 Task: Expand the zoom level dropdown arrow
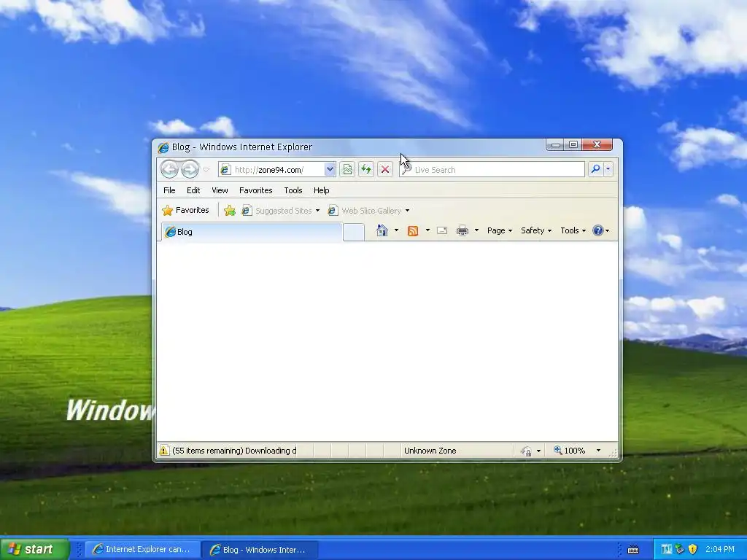[598, 451]
